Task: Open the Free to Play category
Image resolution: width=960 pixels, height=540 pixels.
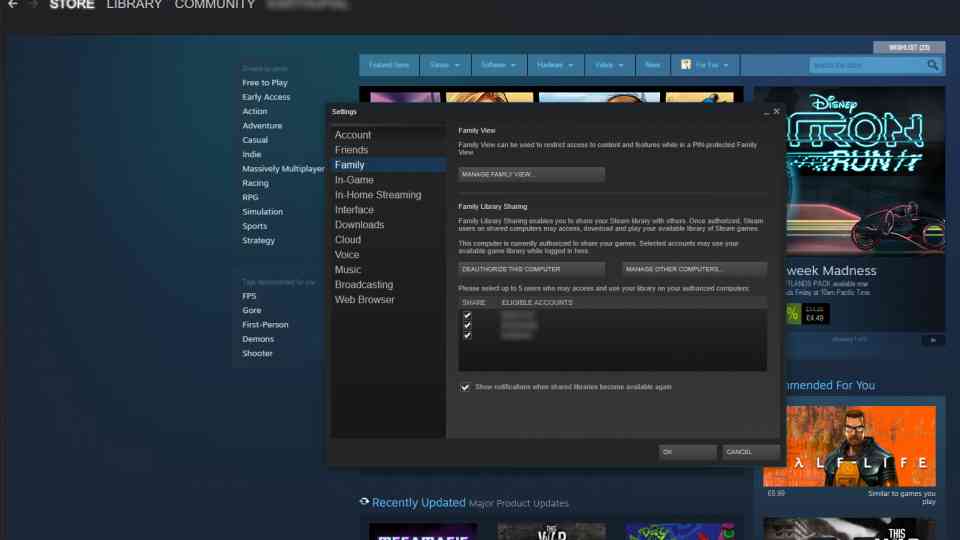Action: click(x=264, y=83)
